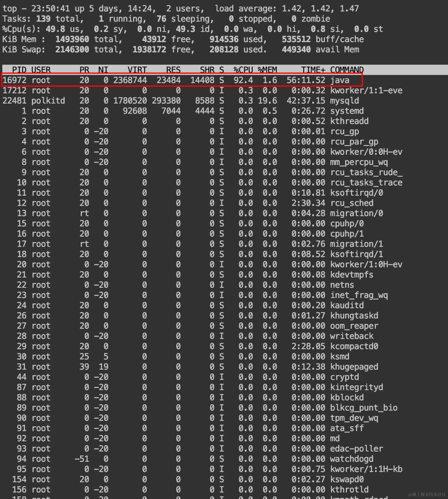448x499 pixels.
Task: Click the netns process name
Action: click(342, 285)
